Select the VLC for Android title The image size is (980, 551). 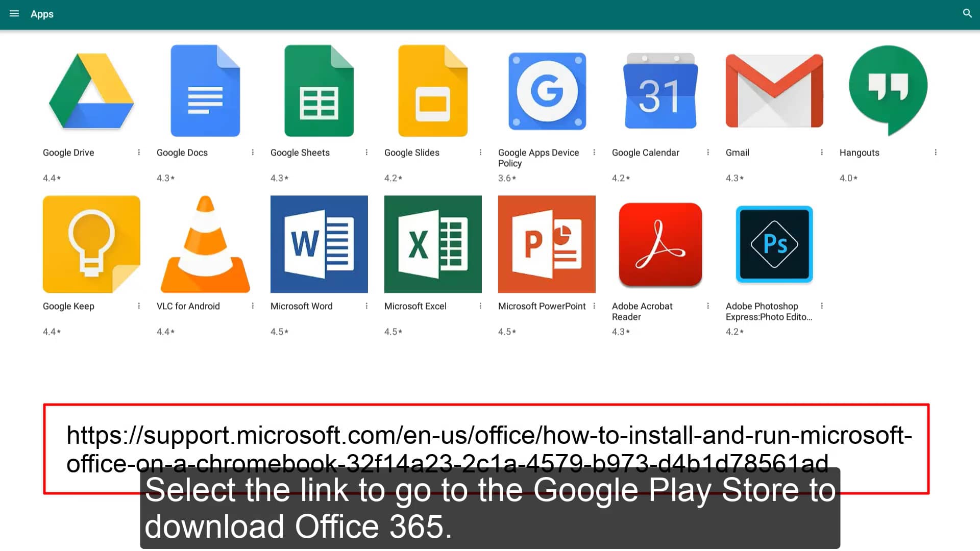click(x=188, y=306)
